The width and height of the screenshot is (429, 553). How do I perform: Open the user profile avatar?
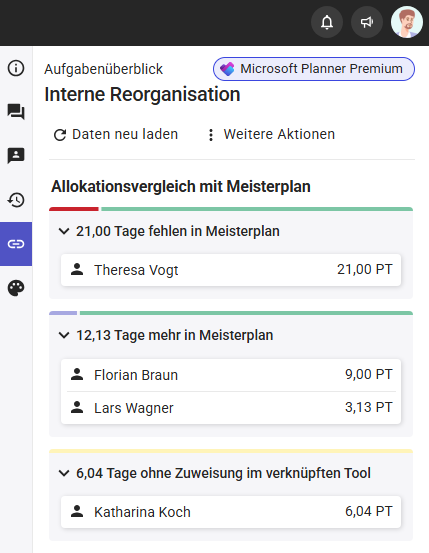point(407,22)
